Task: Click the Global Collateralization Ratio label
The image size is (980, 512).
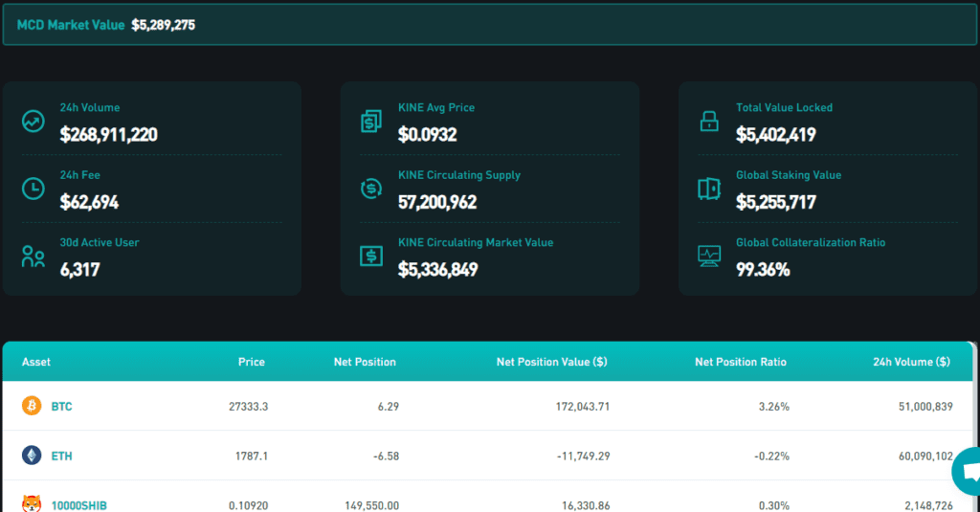Action: pos(811,242)
